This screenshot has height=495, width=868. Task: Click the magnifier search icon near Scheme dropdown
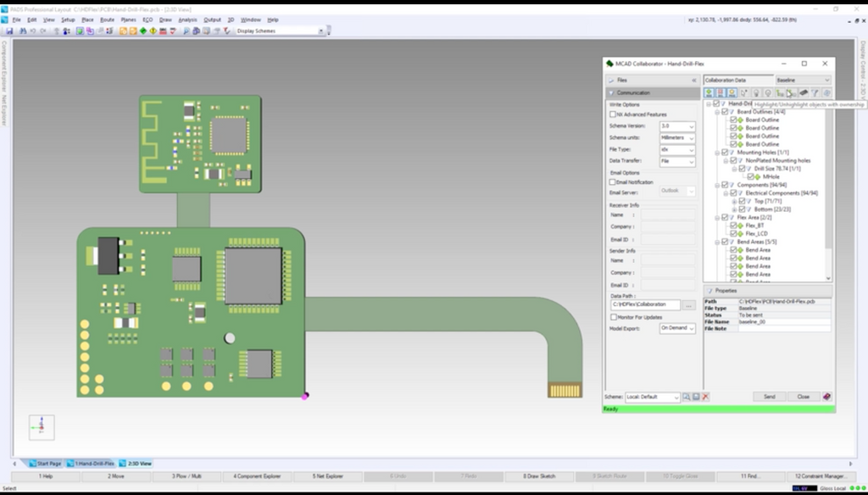pos(687,396)
